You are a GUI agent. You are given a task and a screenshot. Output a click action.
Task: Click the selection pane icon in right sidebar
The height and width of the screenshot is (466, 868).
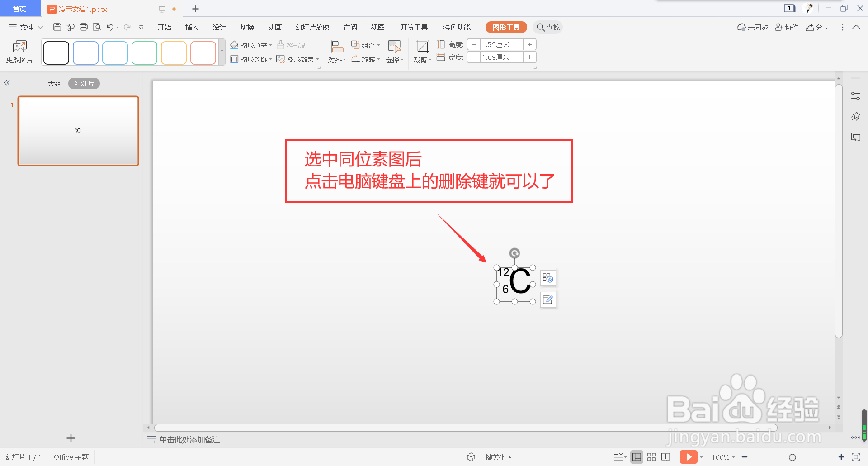tap(856, 137)
